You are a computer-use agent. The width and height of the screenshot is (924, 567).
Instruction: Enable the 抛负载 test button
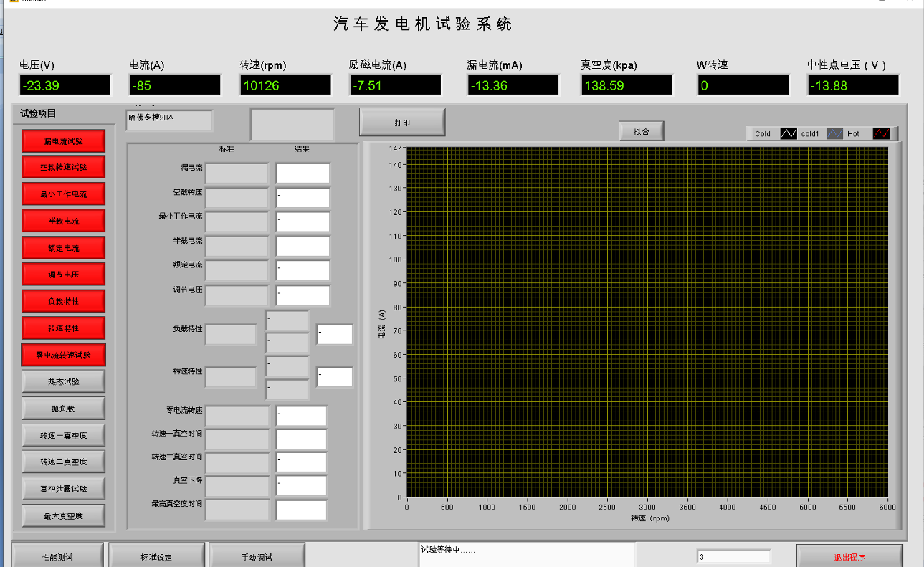coord(63,408)
